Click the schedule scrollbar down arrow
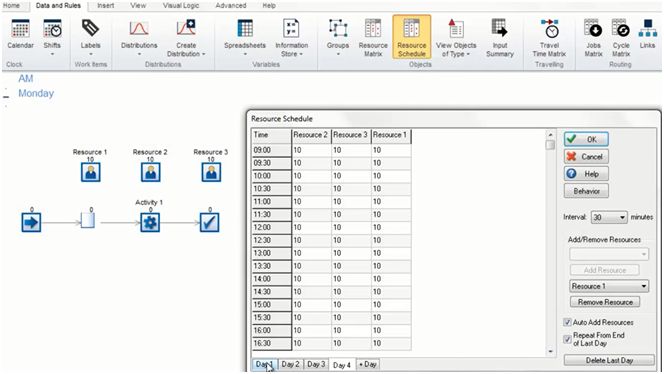This screenshot has height=374, width=664. click(x=550, y=351)
